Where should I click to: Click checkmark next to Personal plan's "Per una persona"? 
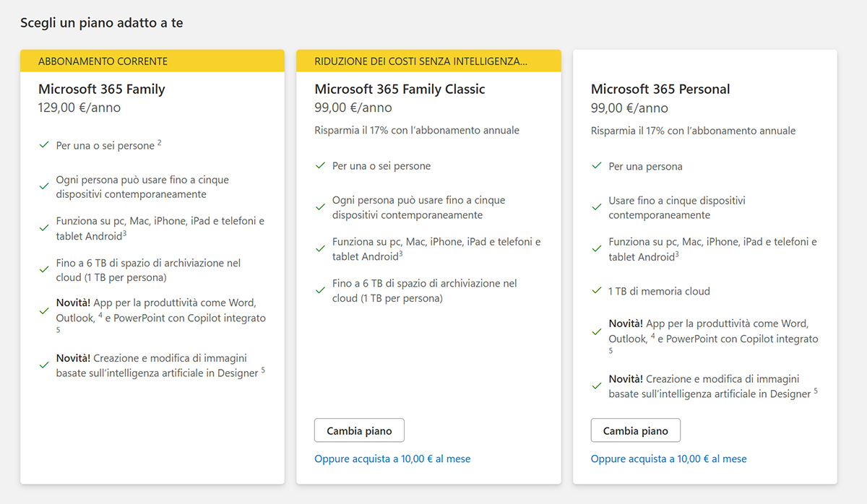pyautogui.click(x=597, y=166)
